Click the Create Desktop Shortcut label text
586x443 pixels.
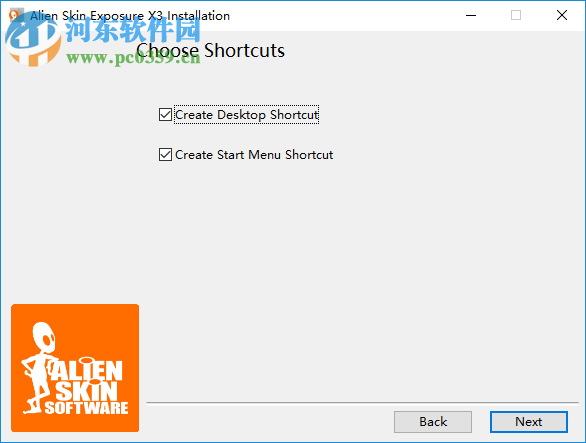[x=247, y=115]
